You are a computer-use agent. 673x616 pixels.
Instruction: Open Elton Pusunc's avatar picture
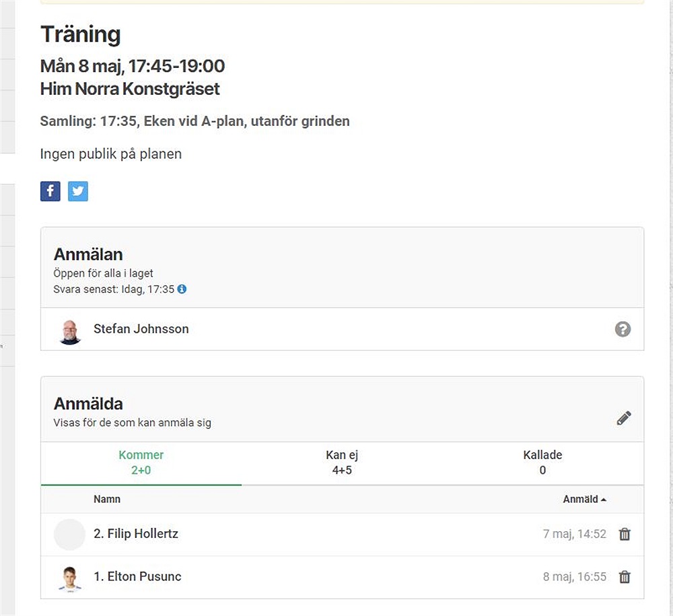pos(69,579)
